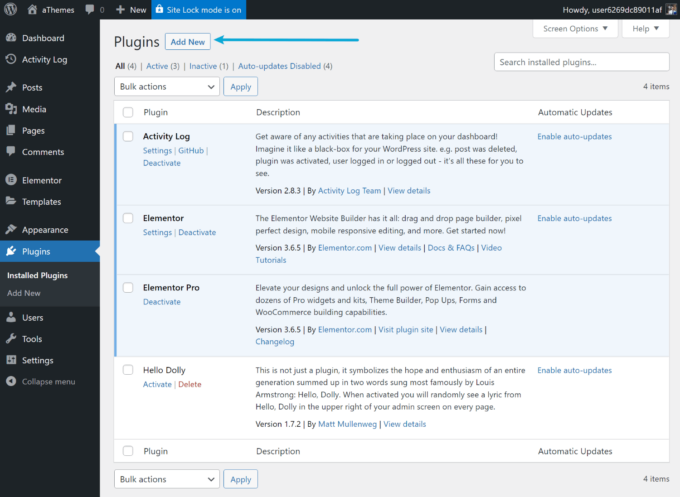This screenshot has width=680, height=497.
Task: Click the Elementor logo icon in sidebar
Action: 11,180
